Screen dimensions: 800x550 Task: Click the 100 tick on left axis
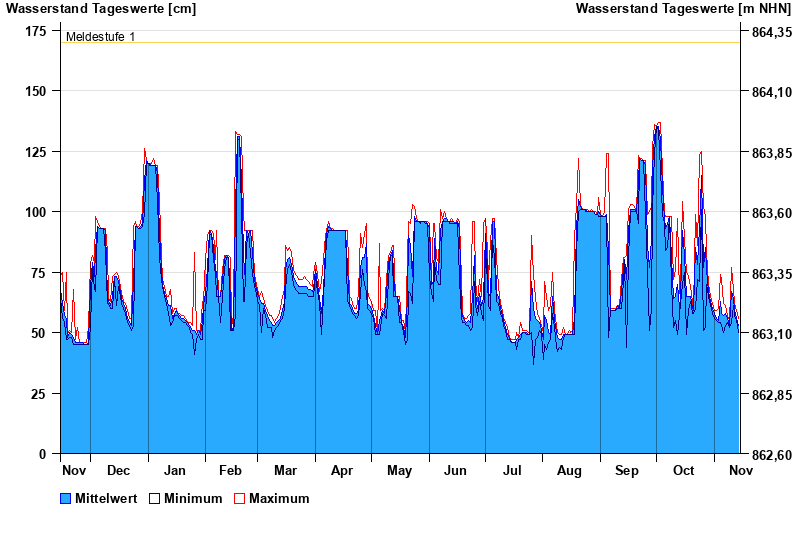36,212
